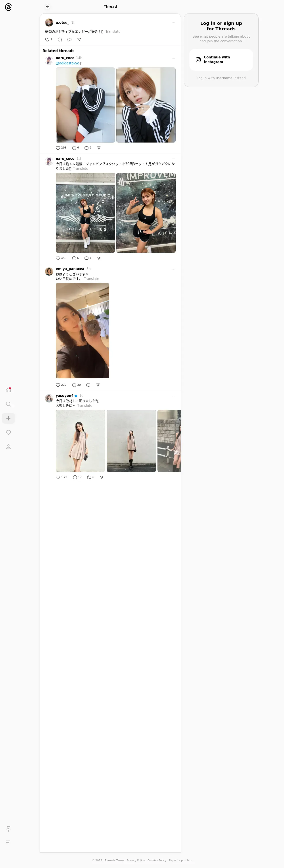
Task: Like the a.otsu_ post
Action: [x=47, y=40]
